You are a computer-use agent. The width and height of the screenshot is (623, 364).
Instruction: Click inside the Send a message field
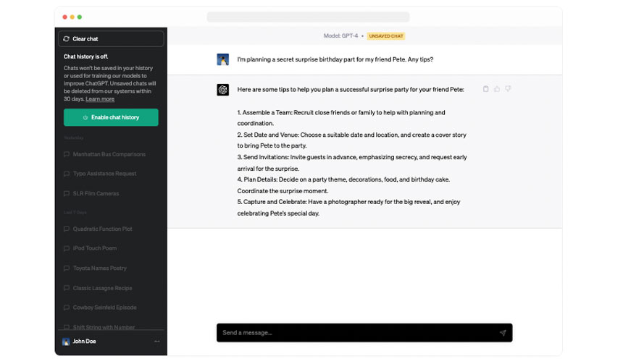(x=355, y=333)
